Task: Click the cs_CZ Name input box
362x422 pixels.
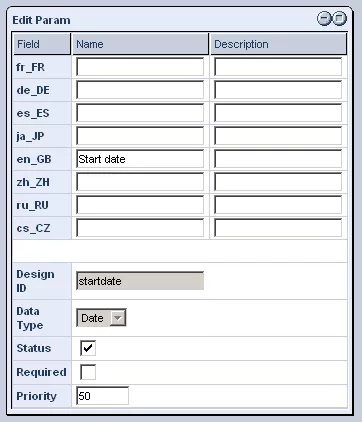Action: (x=140, y=228)
